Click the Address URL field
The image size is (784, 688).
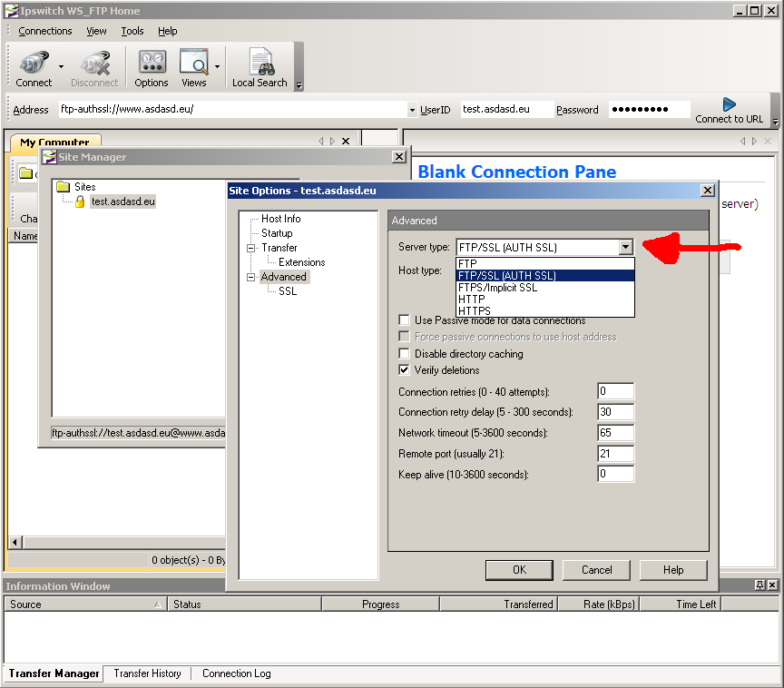pyautogui.click(x=233, y=110)
